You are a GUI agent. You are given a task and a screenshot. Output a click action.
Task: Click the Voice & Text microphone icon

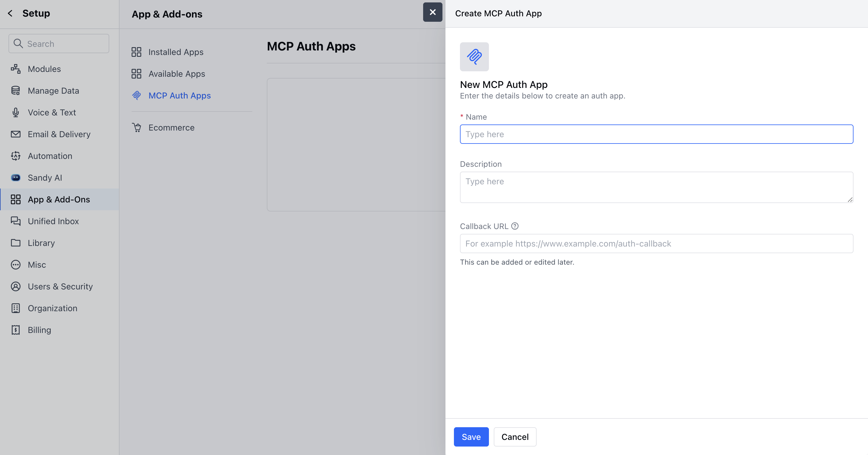point(15,112)
